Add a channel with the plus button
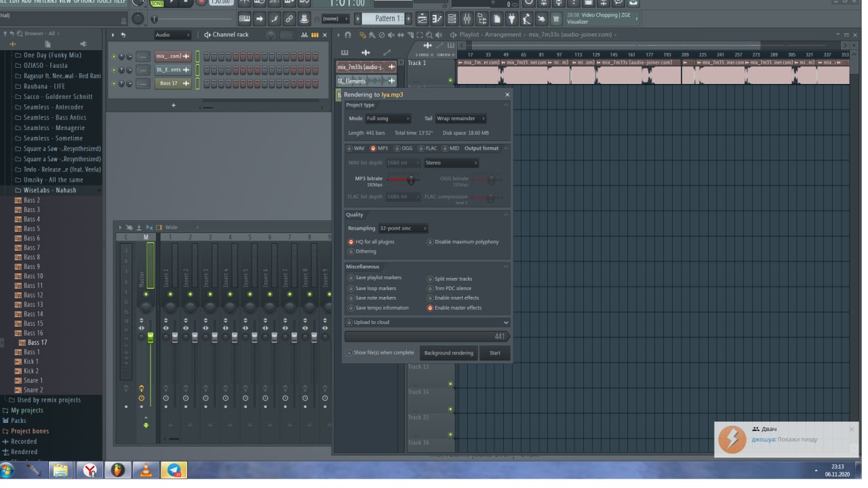 [x=174, y=105]
